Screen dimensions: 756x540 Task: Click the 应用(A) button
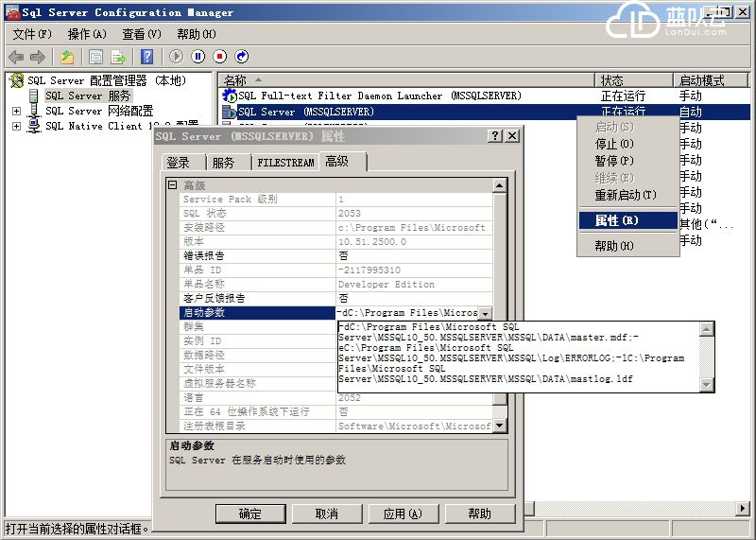(x=403, y=514)
